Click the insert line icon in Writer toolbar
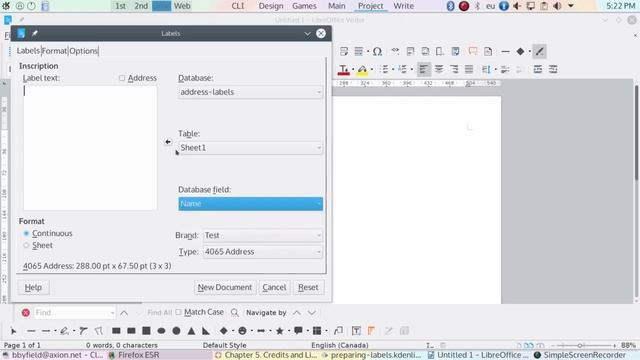The image size is (640, 360). click(x=505, y=51)
